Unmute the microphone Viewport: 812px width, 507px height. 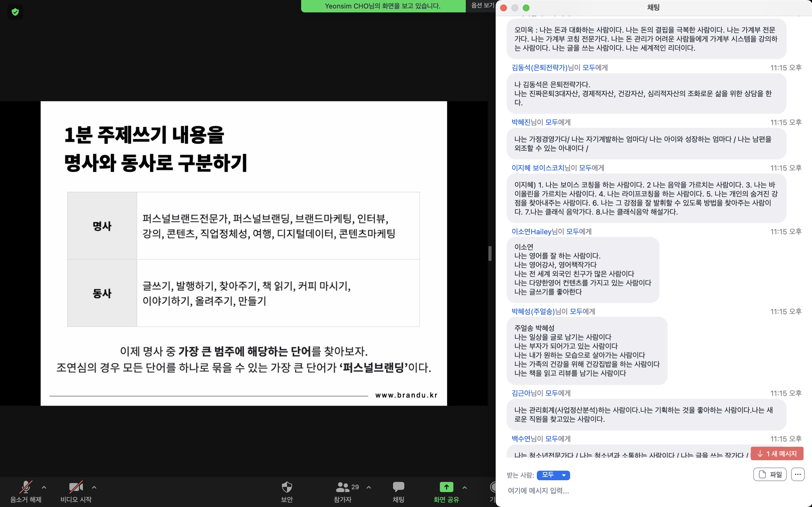26,487
